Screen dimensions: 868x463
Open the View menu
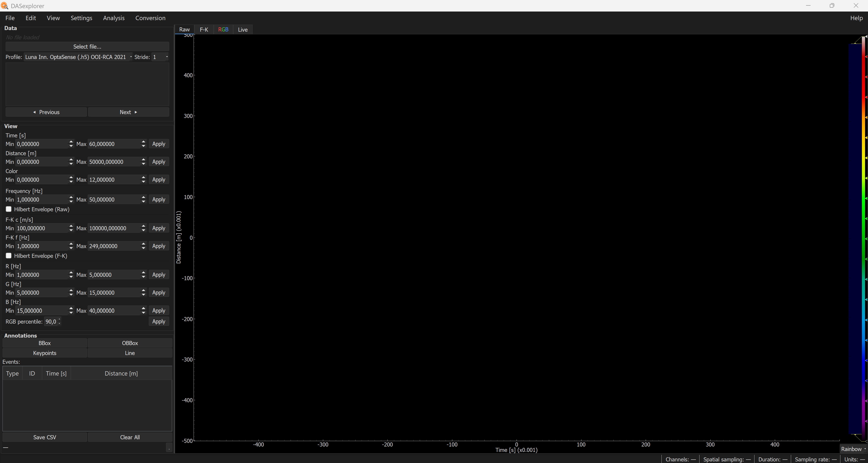click(53, 18)
